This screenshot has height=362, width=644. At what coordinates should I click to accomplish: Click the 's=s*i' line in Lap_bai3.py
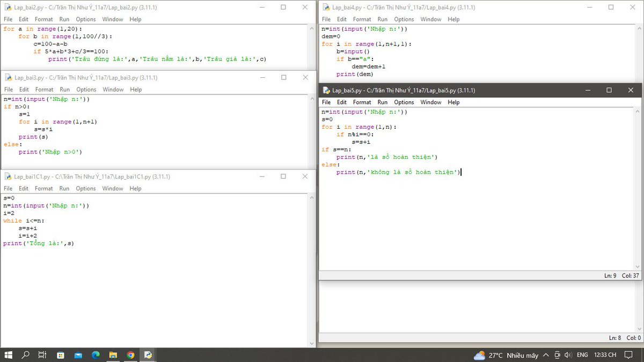click(x=43, y=129)
